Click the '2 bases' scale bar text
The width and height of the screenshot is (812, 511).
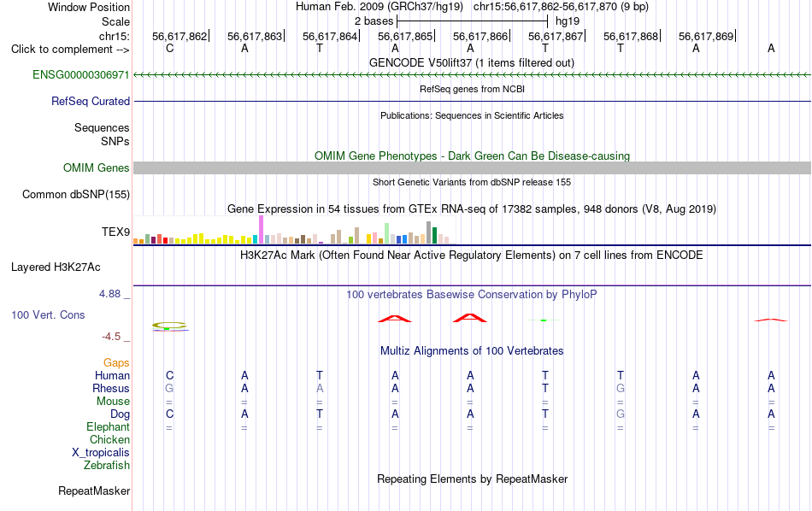[374, 21]
